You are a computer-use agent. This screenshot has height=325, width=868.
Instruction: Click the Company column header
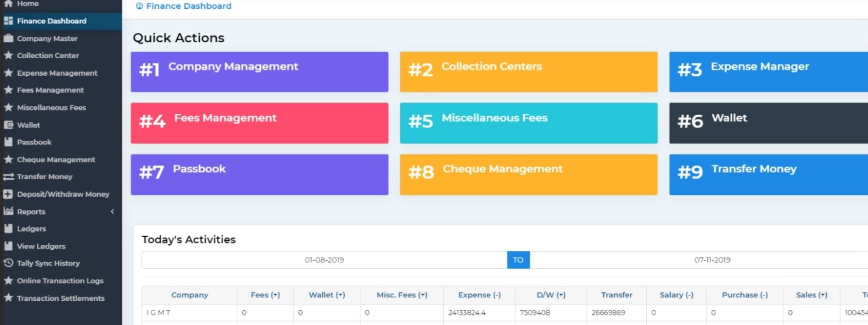[190, 295]
